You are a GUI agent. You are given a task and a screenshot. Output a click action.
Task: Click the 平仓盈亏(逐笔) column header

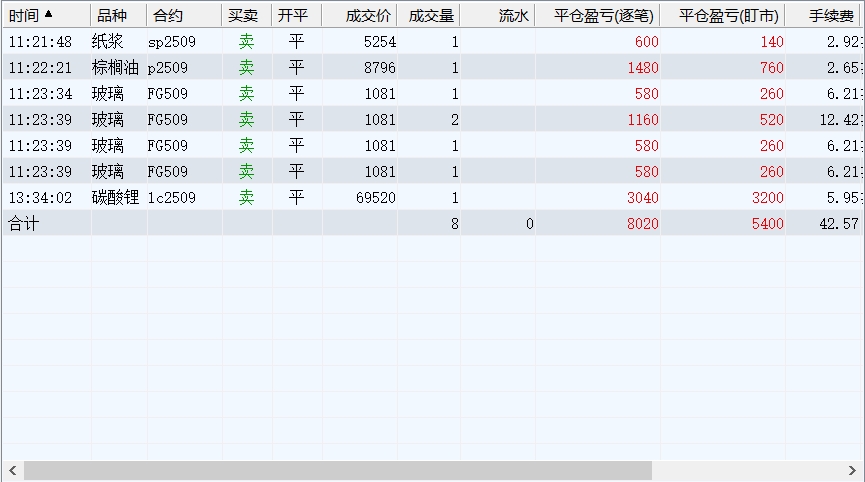597,15
